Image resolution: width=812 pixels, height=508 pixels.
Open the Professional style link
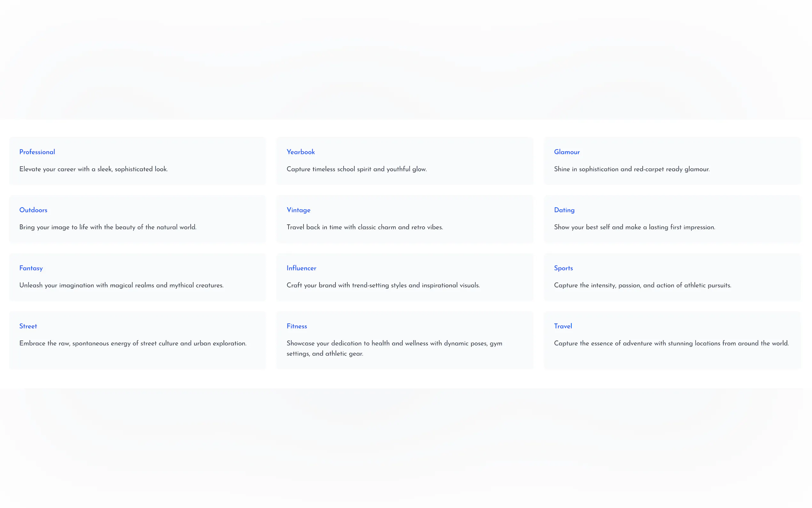pyautogui.click(x=37, y=152)
